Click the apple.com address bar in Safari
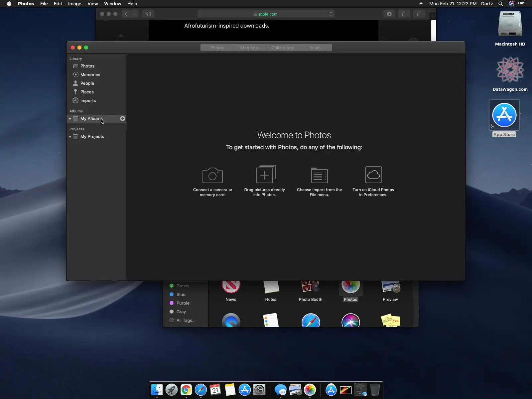The height and width of the screenshot is (399, 532). click(266, 14)
